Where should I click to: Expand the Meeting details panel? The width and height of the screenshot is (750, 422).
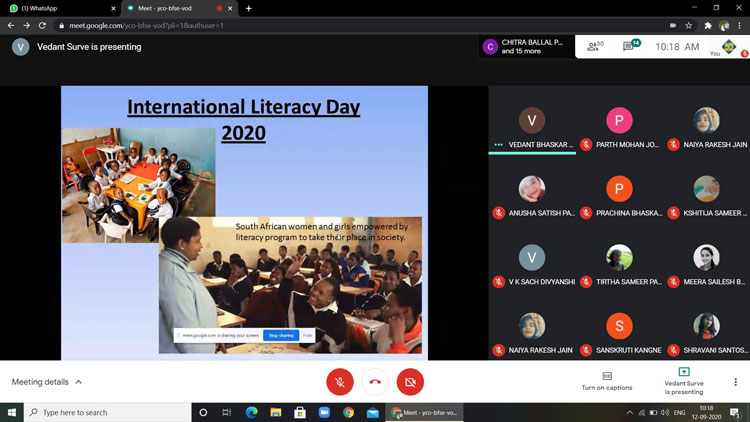click(x=47, y=382)
